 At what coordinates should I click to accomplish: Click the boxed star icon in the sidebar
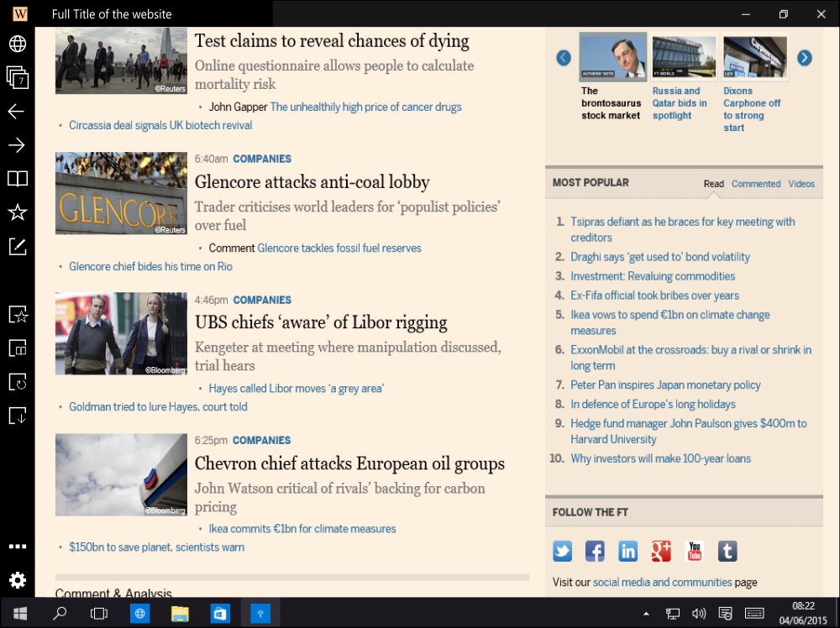pos(18,314)
